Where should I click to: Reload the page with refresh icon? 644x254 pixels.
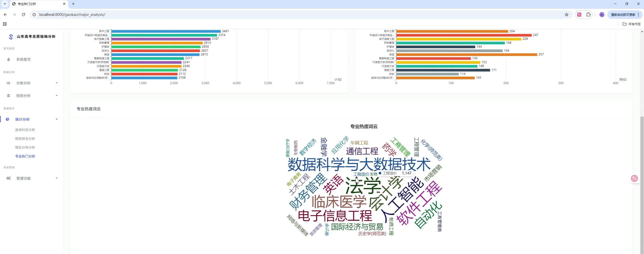tap(23, 15)
